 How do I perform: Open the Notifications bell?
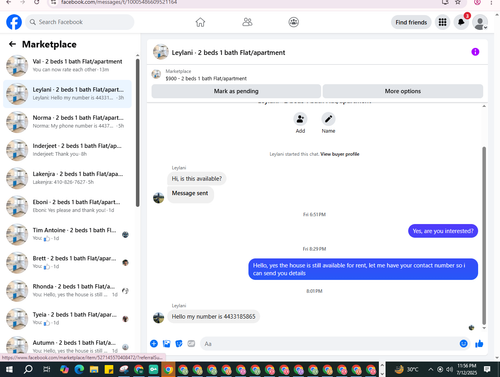point(461,22)
